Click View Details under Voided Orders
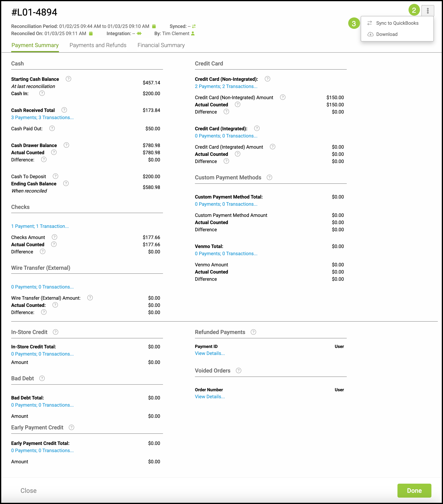 [x=210, y=397]
